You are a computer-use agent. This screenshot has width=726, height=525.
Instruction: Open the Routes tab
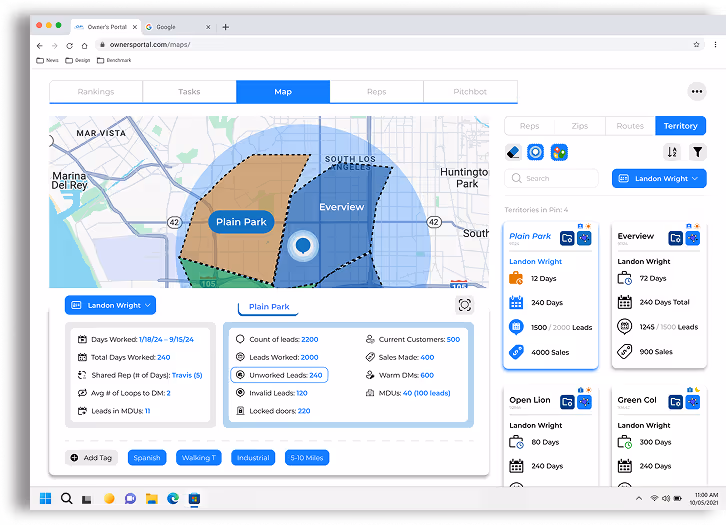pos(630,126)
